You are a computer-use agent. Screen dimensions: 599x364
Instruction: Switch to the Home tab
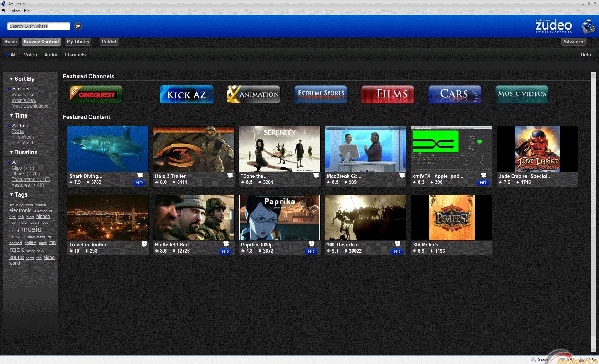tap(10, 41)
